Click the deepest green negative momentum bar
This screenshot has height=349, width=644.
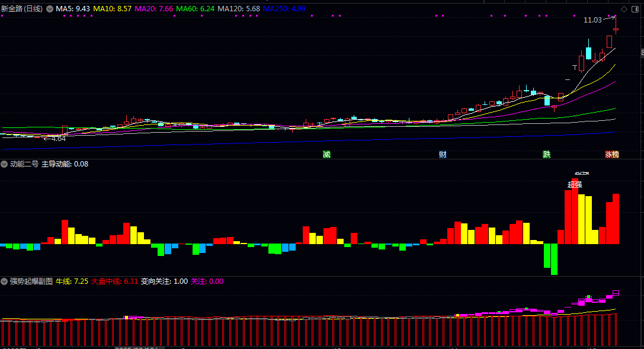point(554,259)
